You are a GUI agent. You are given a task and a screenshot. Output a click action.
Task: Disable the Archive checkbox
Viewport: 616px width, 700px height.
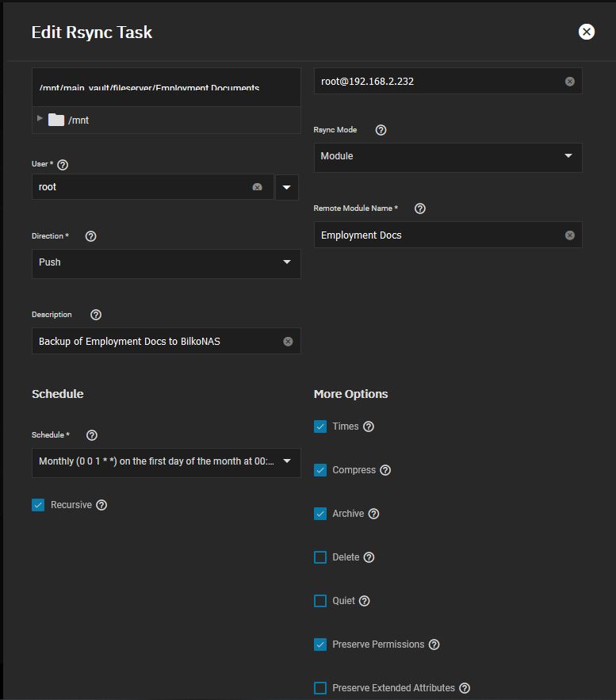tap(320, 514)
